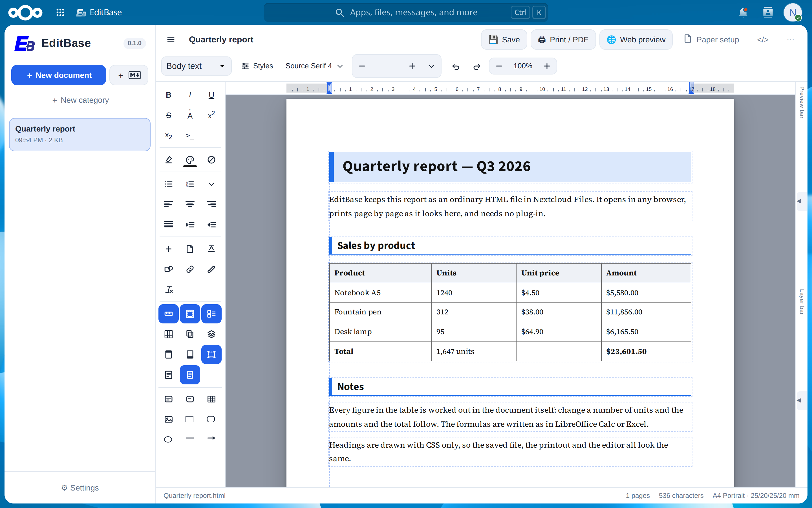Apply superscript formatting

(211, 115)
